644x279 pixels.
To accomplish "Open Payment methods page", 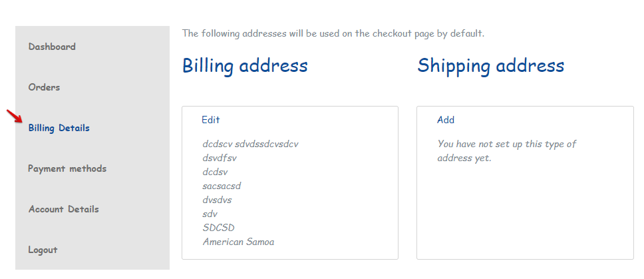I will pyautogui.click(x=67, y=168).
